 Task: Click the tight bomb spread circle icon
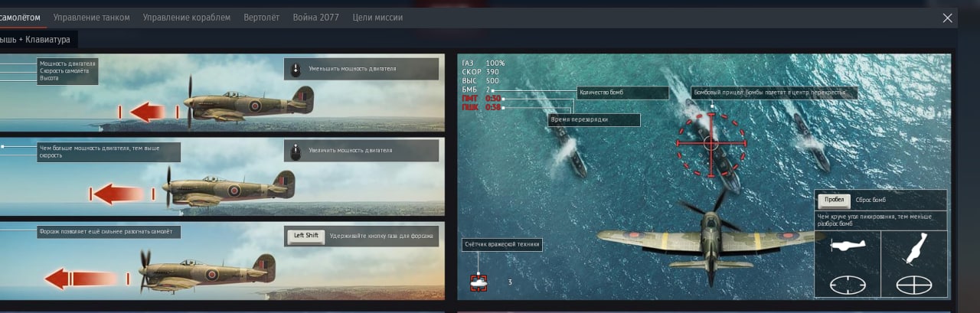913,284
